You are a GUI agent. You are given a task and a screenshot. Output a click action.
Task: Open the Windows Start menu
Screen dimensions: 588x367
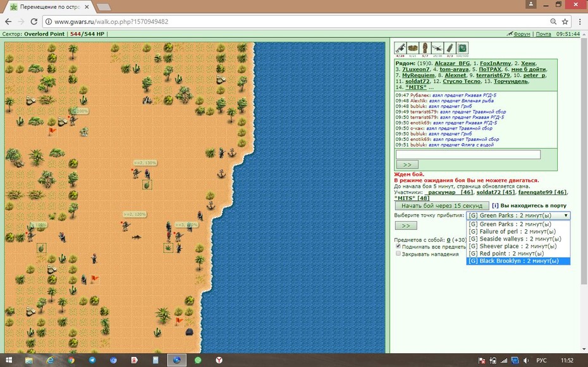tap(8, 360)
